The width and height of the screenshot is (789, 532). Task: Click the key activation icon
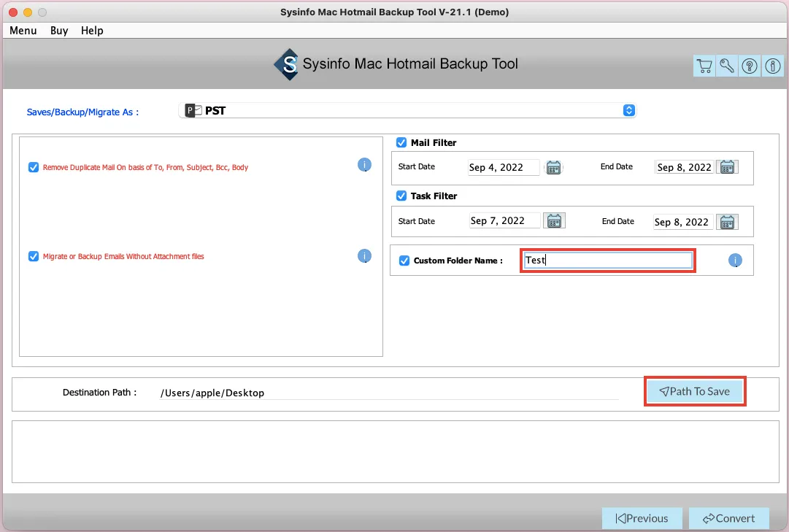point(727,66)
